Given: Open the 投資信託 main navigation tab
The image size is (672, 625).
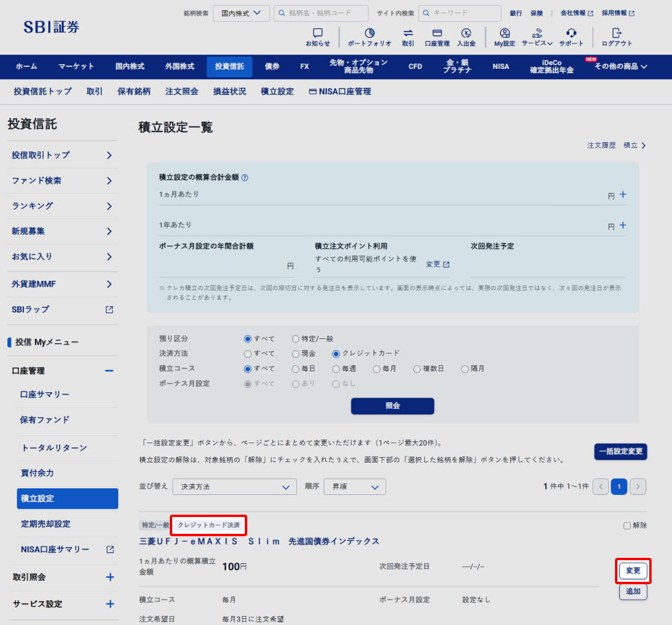Looking at the screenshot, I should [x=229, y=67].
